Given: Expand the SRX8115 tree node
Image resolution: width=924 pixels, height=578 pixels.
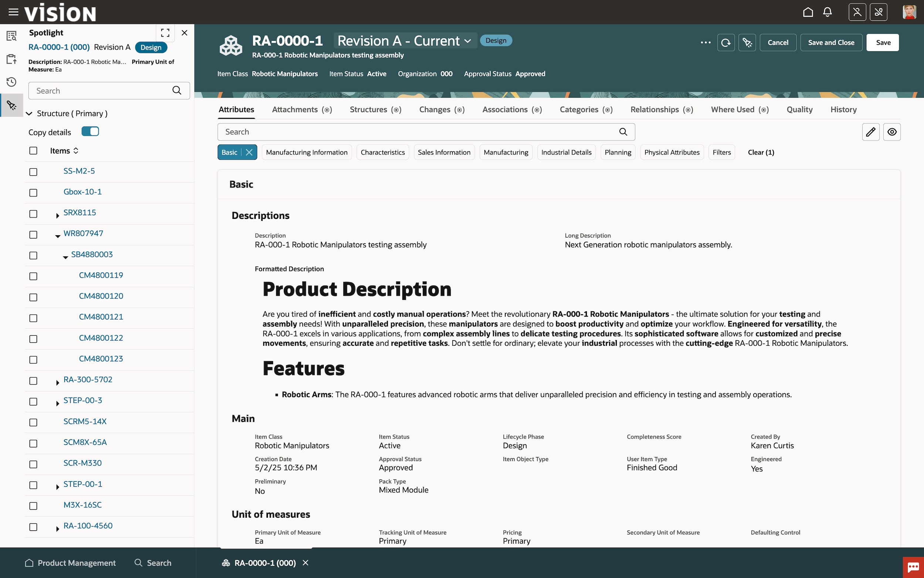Looking at the screenshot, I should coord(57,216).
